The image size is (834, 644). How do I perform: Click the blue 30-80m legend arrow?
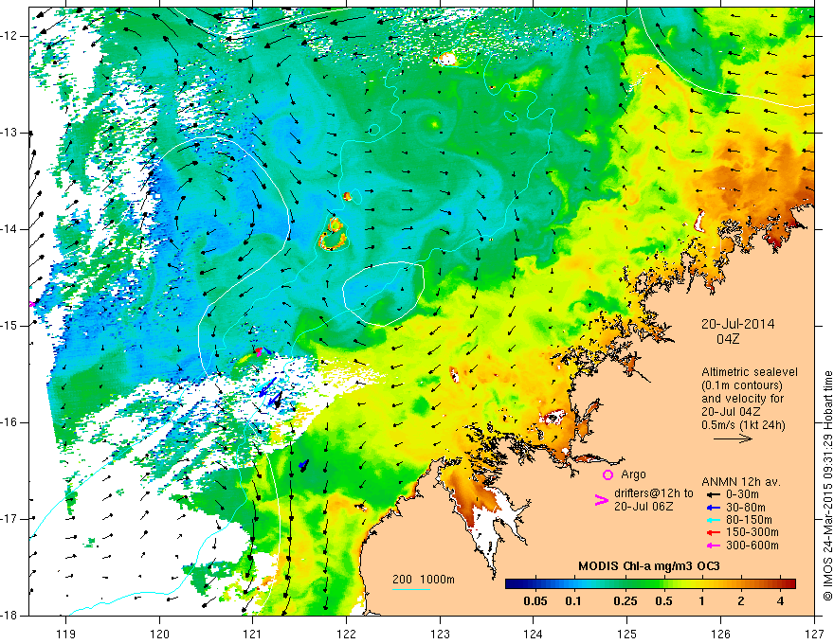(x=714, y=508)
